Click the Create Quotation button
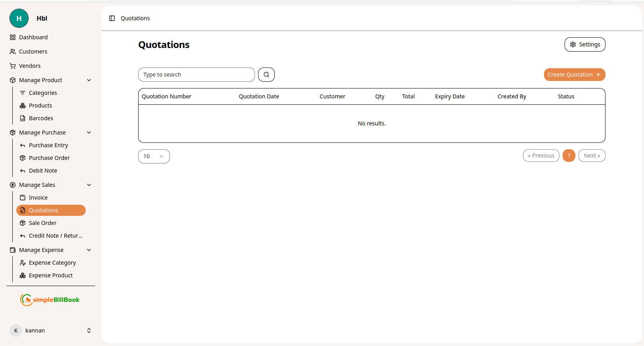Viewport: 644px width, 346px height. tap(574, 75)
